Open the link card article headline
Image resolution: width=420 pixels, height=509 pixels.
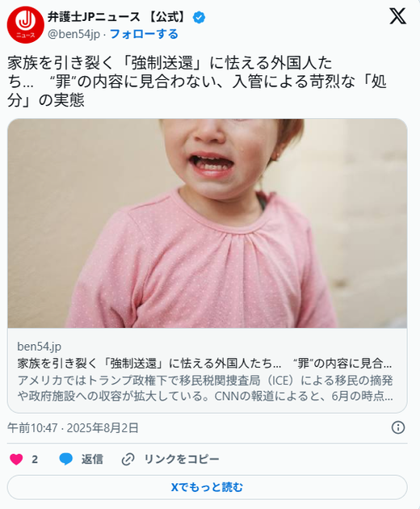point(204,364)
